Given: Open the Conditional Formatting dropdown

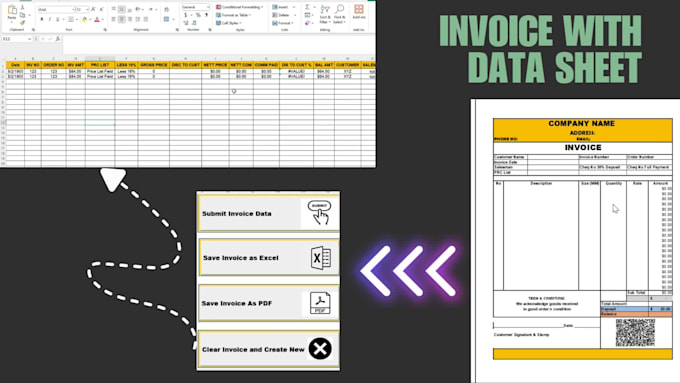Looking at the screenshot, I should tap(240, 7).
